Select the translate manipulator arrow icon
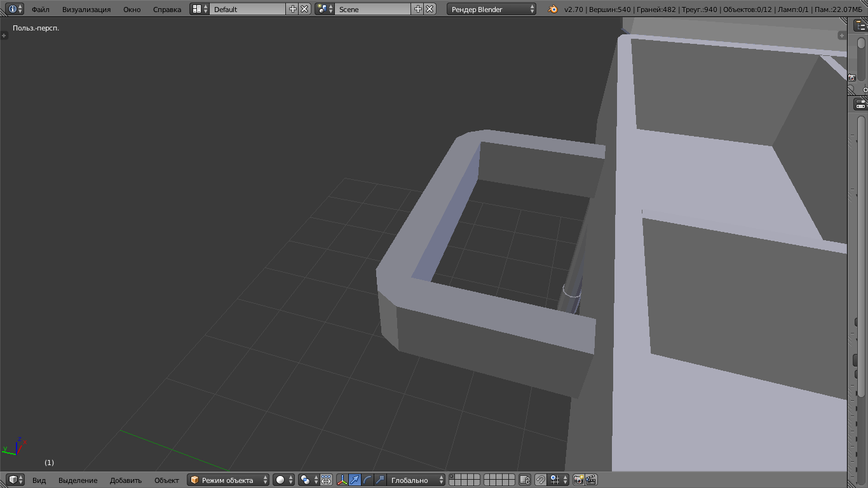The width and height of the screenshot is (868, 488). pyautogui.click(x=355, y=480)
